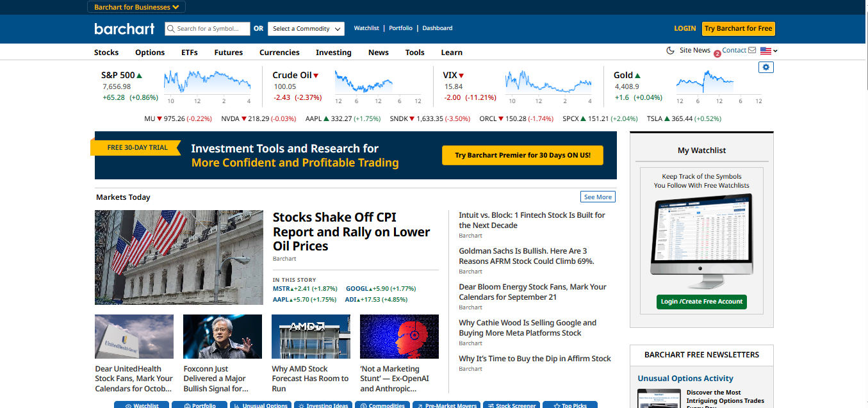Open the Futures menu
Image resolution: width=868 pixels, height=408 pixels.
[x=229, y=53]
